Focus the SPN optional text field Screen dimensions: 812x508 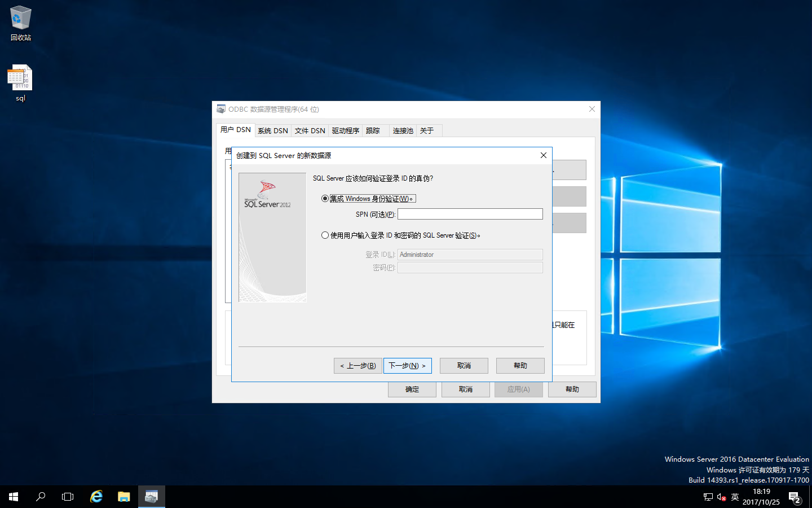coord(470,214)
